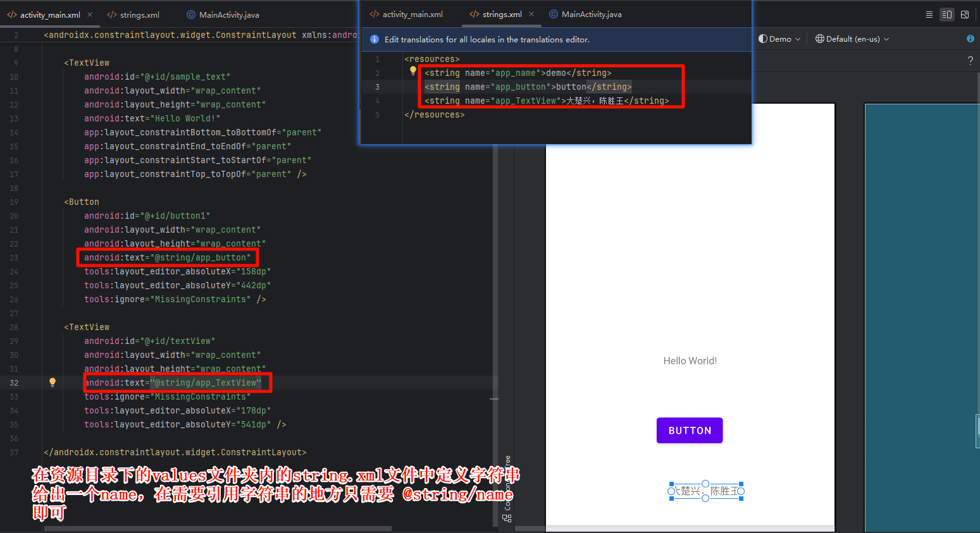Click the info icon in translations banner
This screenshot has width=980, height=533.
pos(374,39)
